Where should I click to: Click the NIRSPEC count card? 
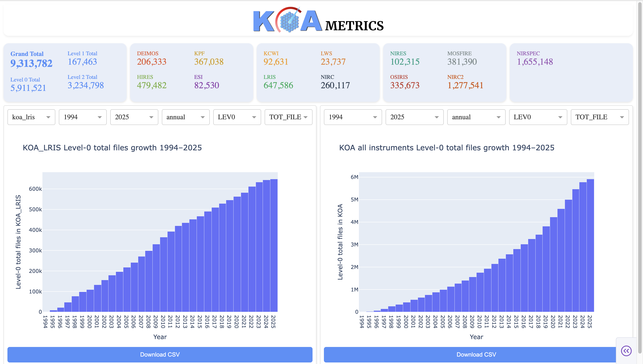coord(535,62)
